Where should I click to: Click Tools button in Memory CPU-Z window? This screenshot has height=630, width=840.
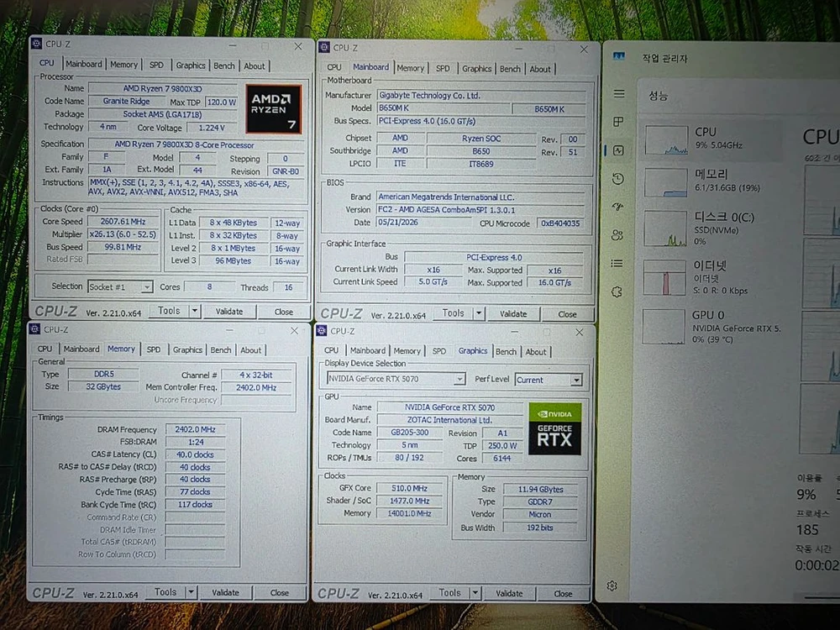[165, 592]
